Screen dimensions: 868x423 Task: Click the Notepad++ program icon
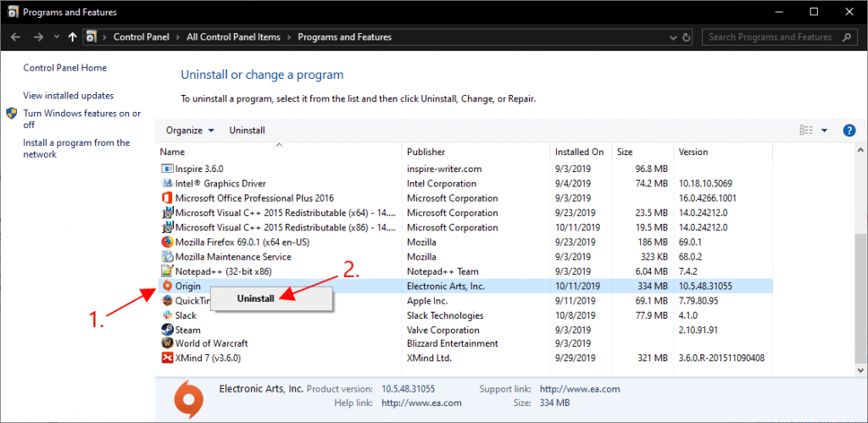[166, 271]
